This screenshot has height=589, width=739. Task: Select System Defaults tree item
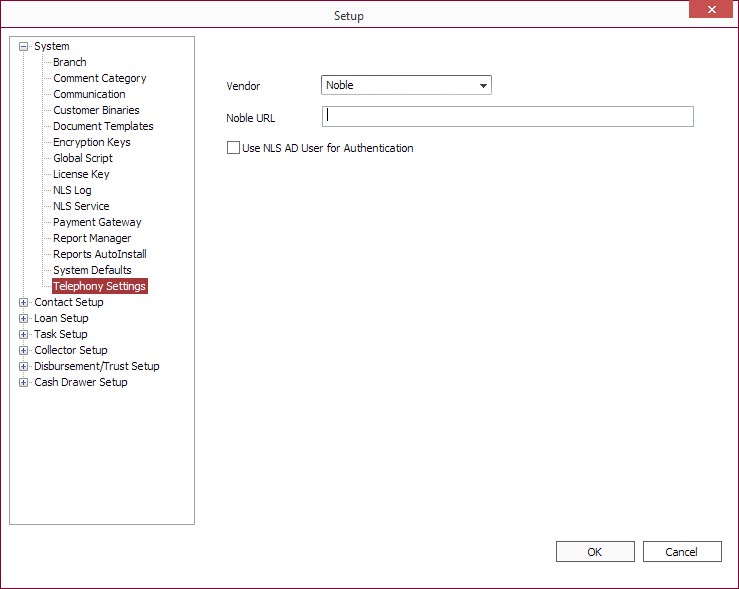[92, 270]
